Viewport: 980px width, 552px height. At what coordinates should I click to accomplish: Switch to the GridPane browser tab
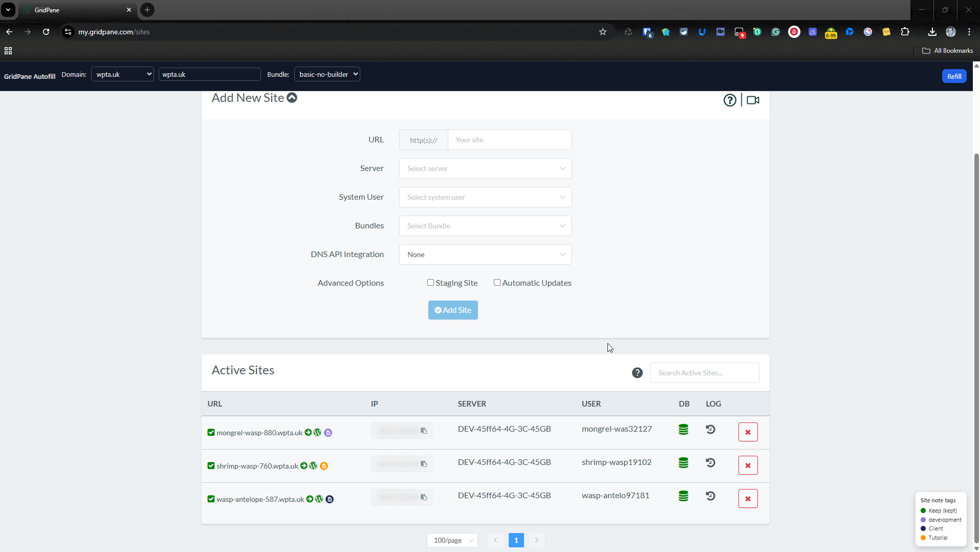pyautogui.click(x=77, y=10)
